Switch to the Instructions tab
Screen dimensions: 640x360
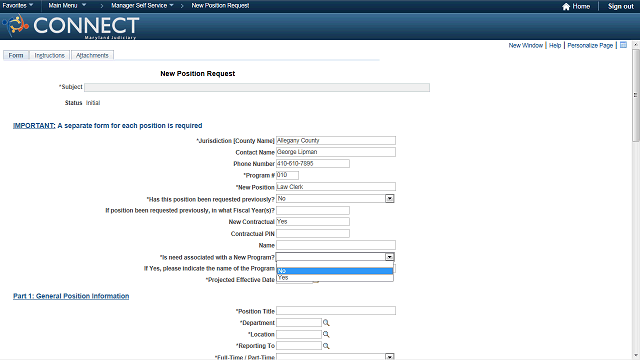pyautogui.click(x=49, y=56)
